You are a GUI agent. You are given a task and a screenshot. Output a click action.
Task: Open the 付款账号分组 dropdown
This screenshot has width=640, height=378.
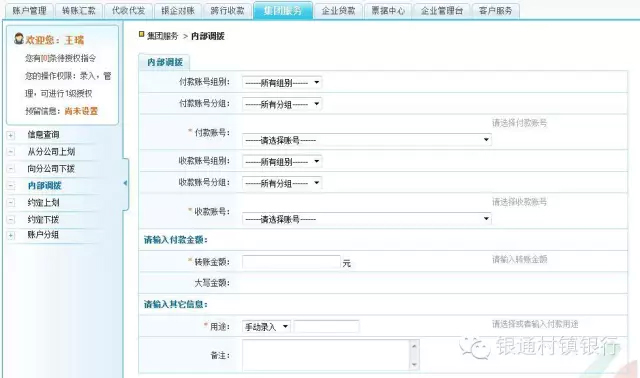282,105
